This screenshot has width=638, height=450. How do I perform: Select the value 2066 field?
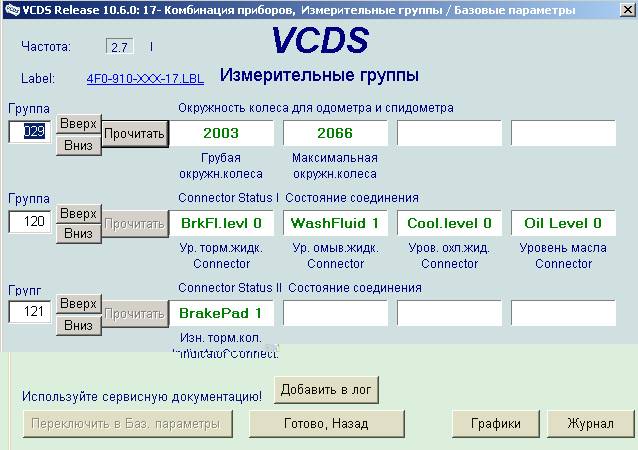335,133
